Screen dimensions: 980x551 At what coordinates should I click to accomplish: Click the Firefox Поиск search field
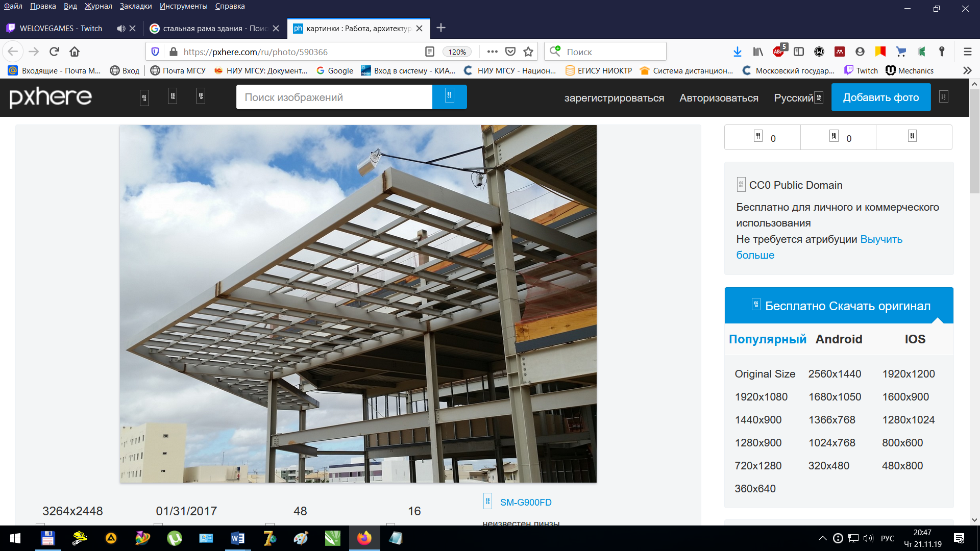605,52
